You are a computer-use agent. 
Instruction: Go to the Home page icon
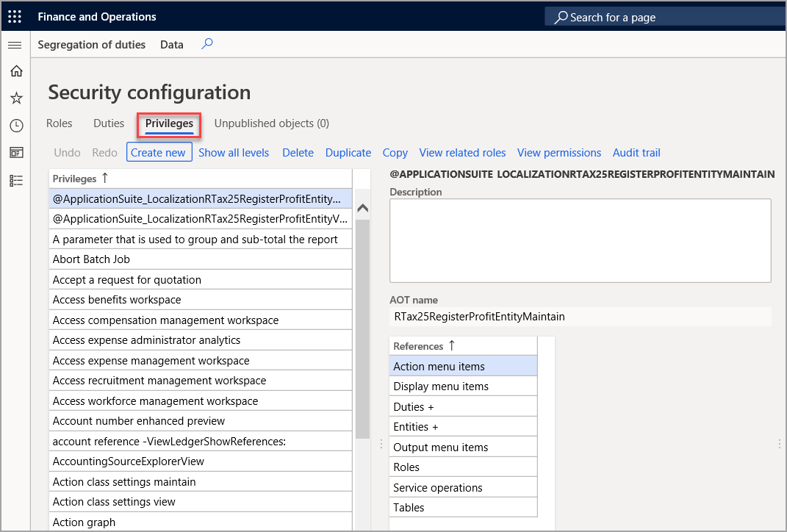pos(15,71)
